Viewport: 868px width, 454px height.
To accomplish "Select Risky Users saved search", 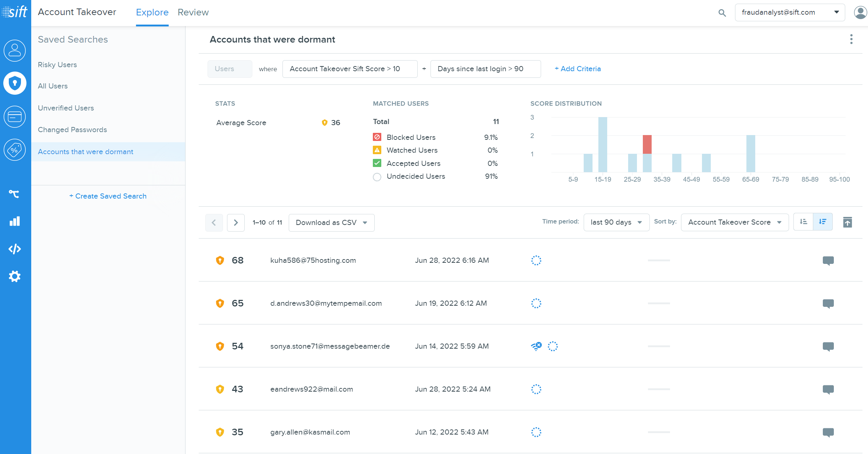I will 57,65.
